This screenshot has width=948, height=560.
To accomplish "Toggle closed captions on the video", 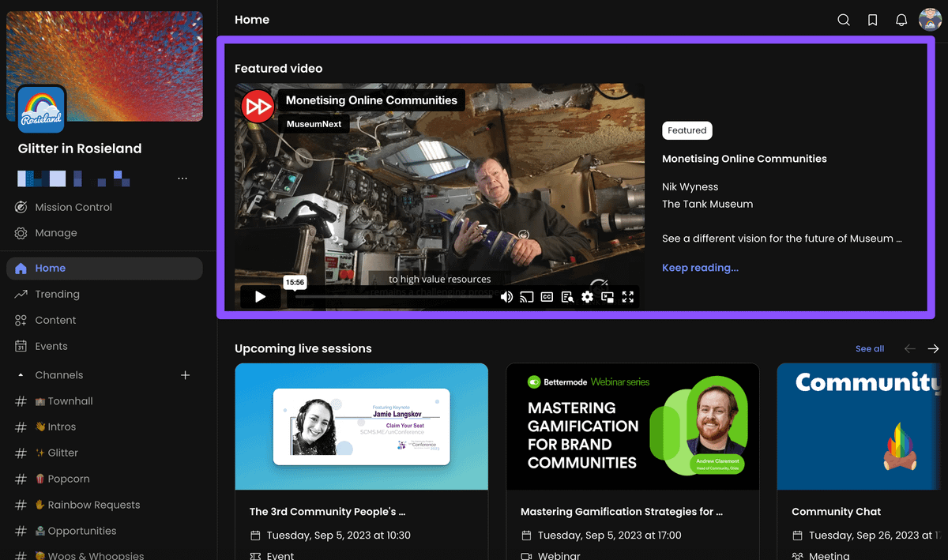I will coord(547,297).
